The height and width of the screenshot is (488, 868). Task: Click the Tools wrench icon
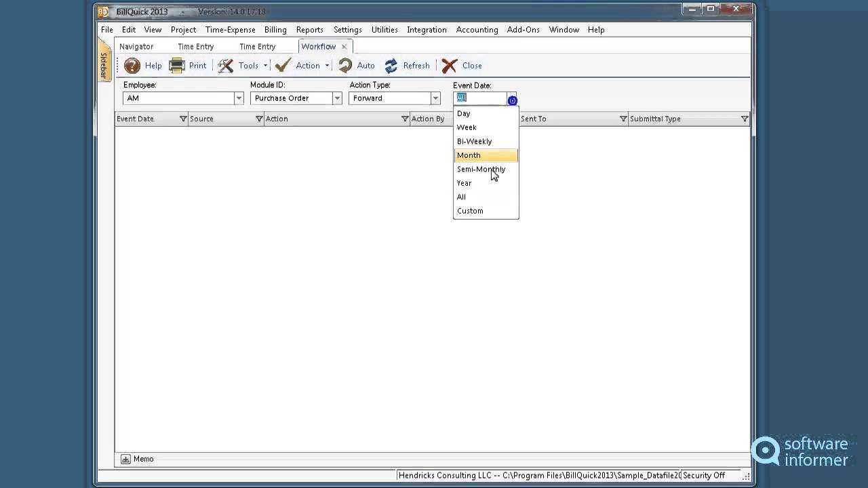coord(226,66)
